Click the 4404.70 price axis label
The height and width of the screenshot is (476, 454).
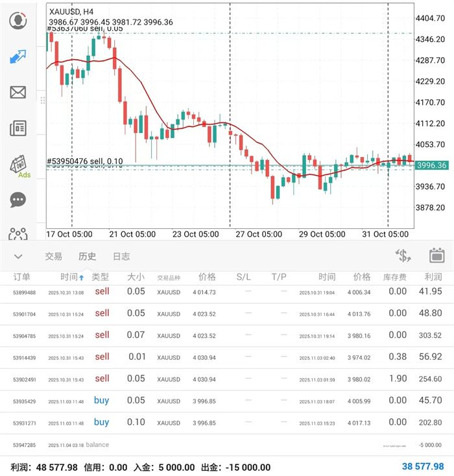pyautogui.click(x=430, y=18)
